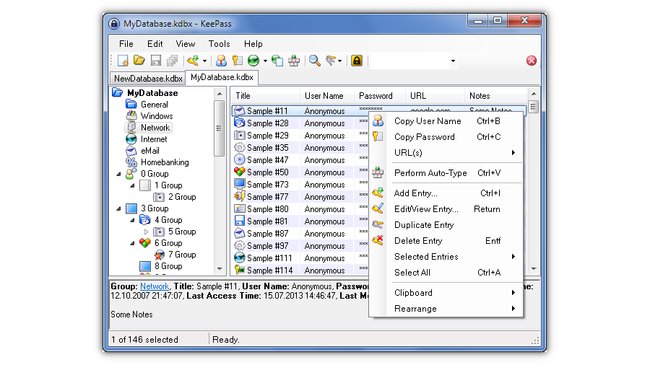Click the 6 Group icon in tree
This screenshot has width=650, height=365.
pyautogui.click(x=145, y=243)
